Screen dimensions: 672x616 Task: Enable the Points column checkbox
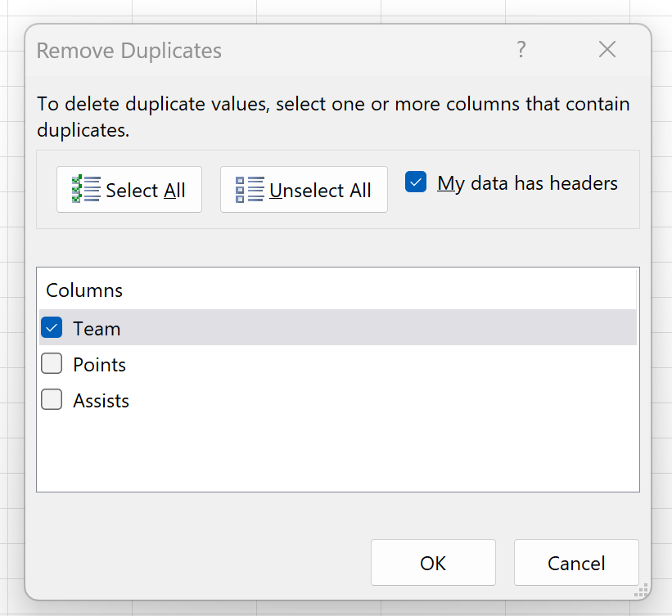click(x=51, y=364)
